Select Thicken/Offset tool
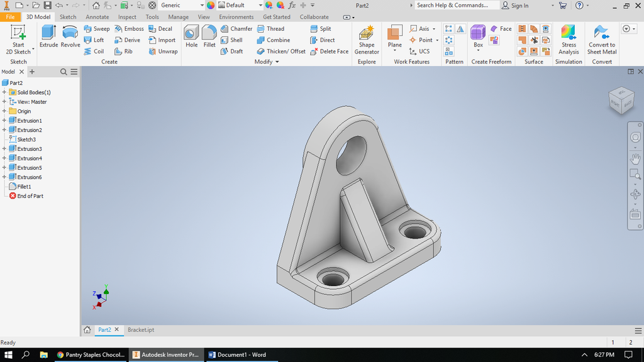644x362 pixels. [x=281, y=52]
